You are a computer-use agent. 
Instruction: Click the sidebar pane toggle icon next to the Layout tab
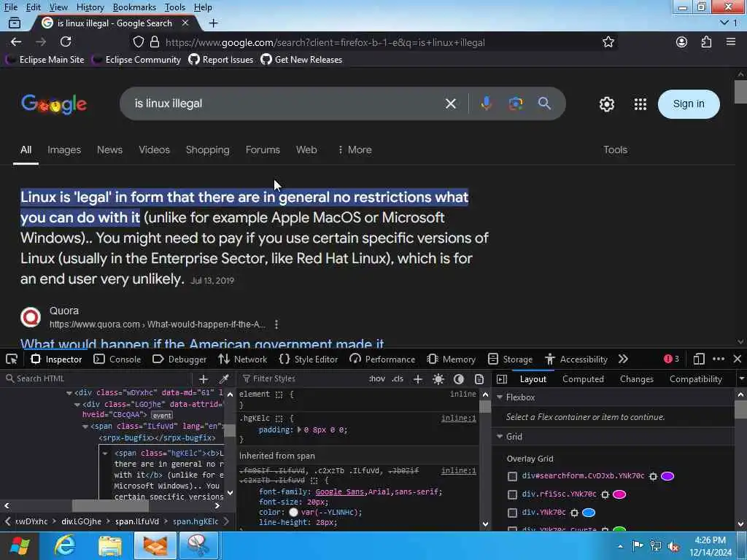click(x=502, y=379)
